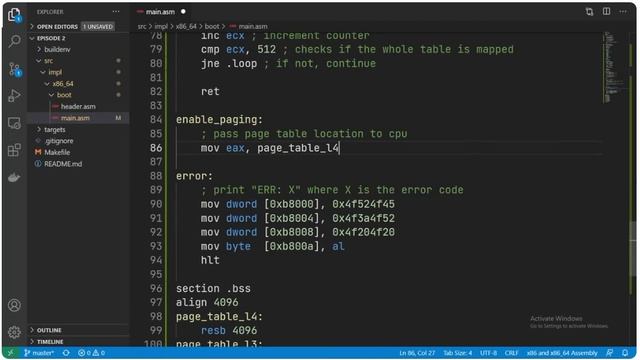The image size is (640, 360).
Task: Click line number 94
Action: [156, 260]
